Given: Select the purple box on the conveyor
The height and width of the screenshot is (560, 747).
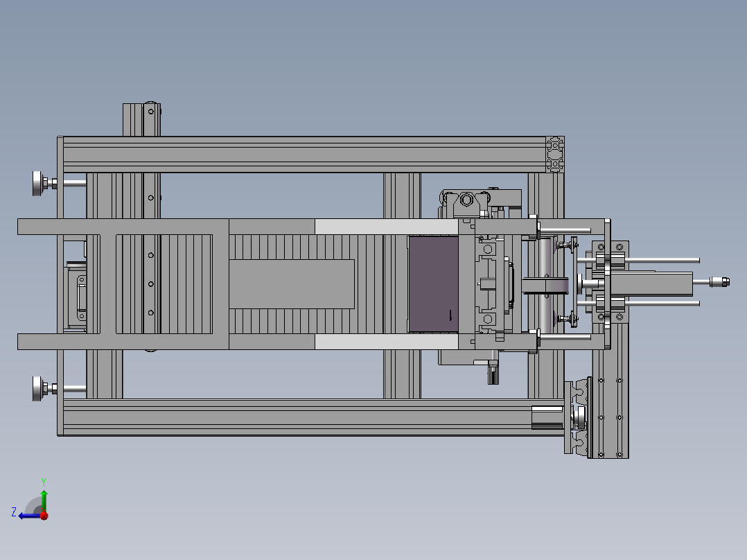Looking at the screenshot, I should 434,285.
